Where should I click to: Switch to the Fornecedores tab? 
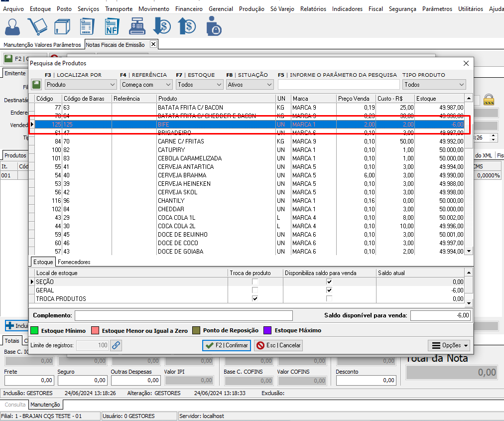pos(74,262)
